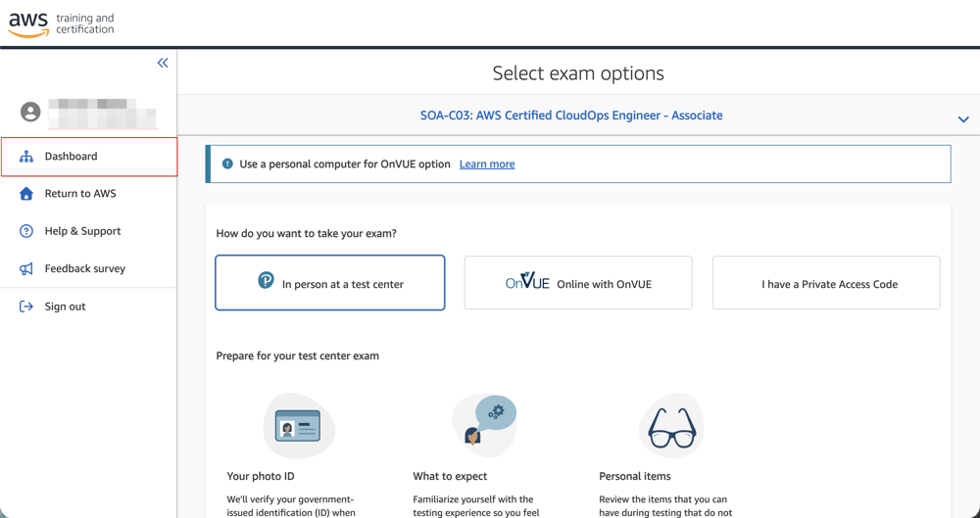Click How do you want to take your exam text
Image resolution: width=980 pixels, height=518 pixels.
pos(306,234)
